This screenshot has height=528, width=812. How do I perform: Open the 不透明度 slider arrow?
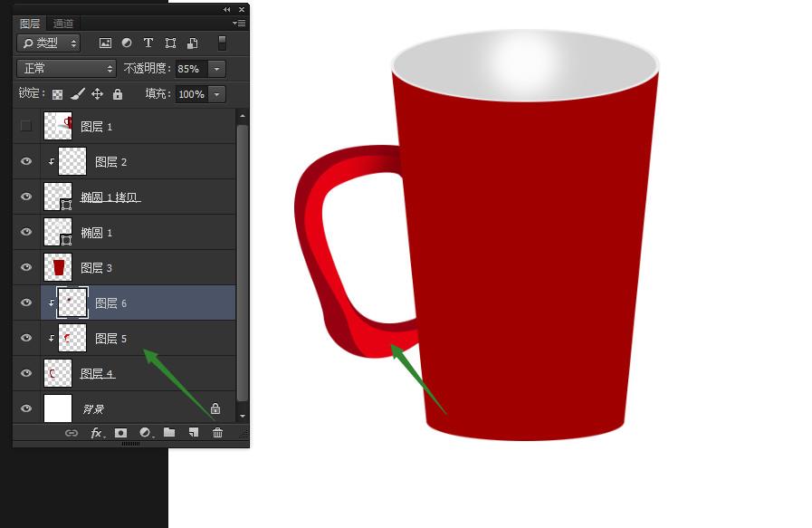(x=217, y=69)
